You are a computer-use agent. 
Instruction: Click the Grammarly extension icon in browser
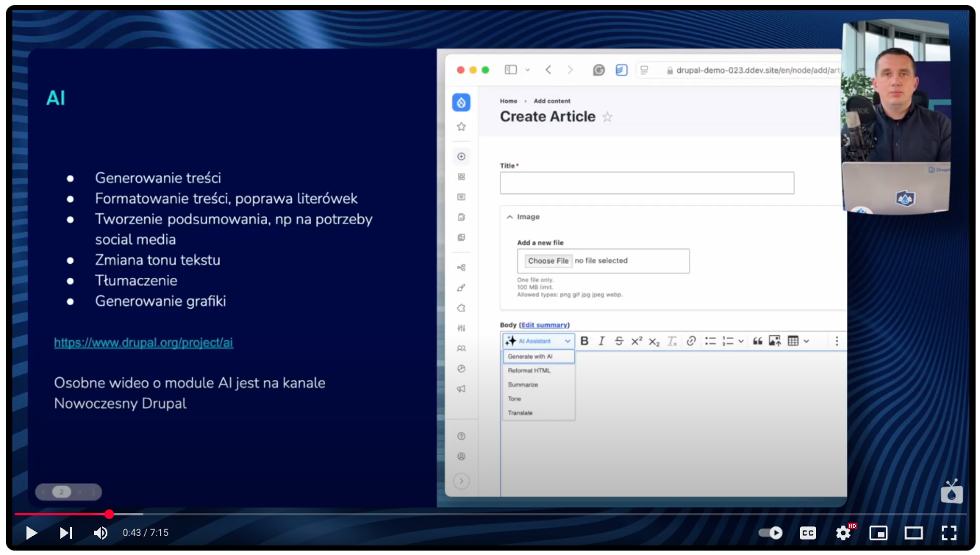point(599,70)
